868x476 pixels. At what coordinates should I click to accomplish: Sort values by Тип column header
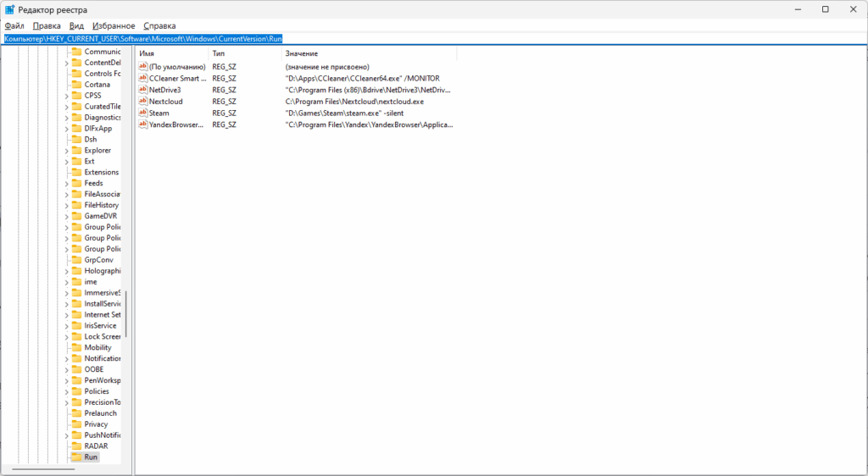point(245,53)
